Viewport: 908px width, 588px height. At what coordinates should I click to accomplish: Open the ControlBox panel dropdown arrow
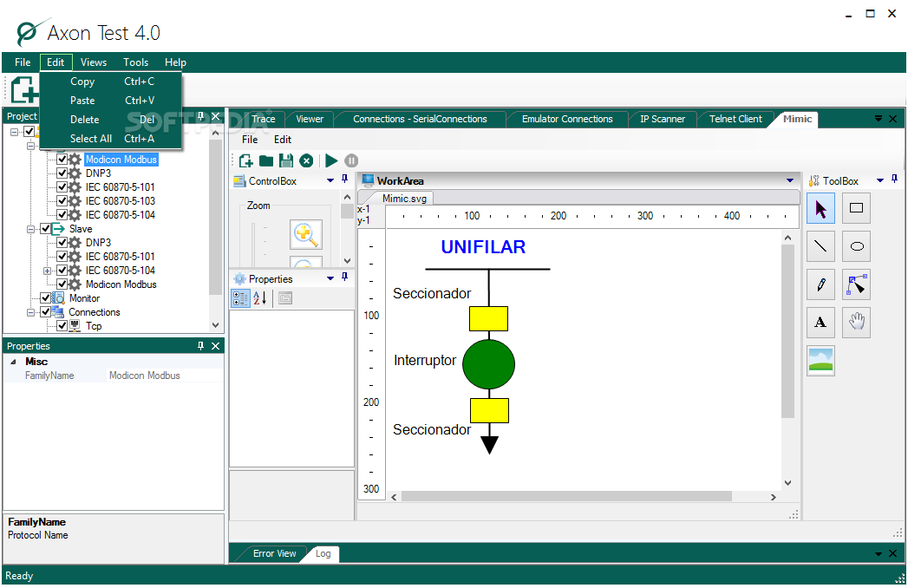(330, 180)
